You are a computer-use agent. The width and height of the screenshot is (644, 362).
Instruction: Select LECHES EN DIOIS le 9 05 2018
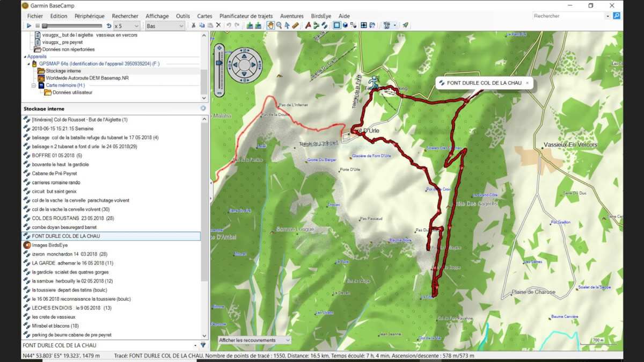click(x=71, y=308)
